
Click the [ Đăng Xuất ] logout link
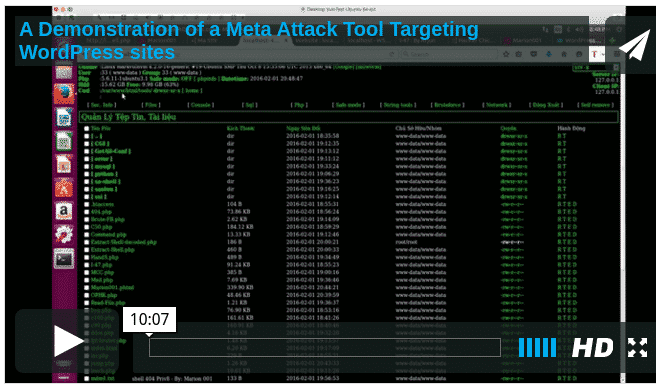(x=546, y=105)
